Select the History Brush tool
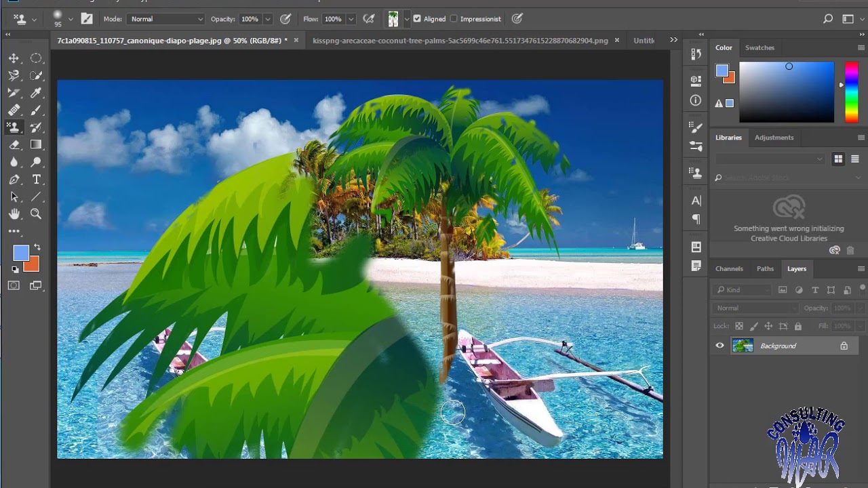This screenshot has height=488, width=868. (x=36, y=127)
